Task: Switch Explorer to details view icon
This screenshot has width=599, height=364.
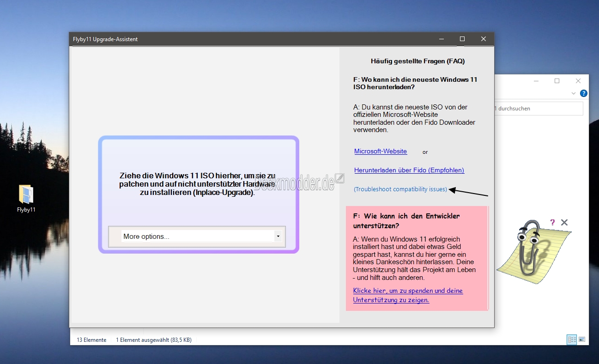Action: point(572,340)
